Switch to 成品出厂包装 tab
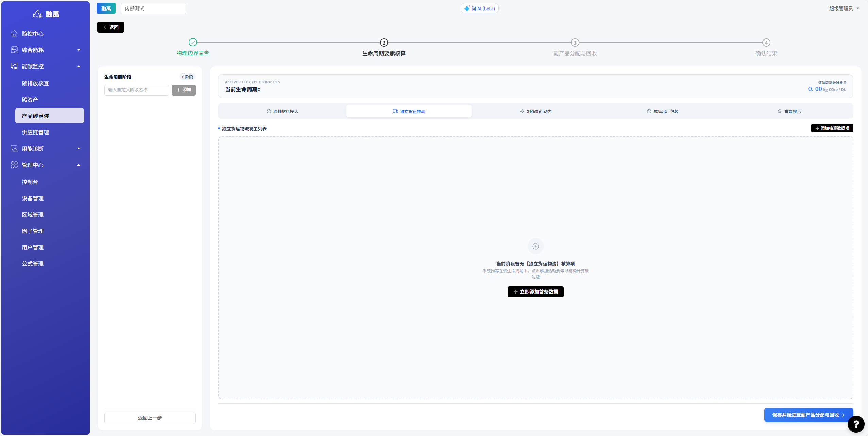This screenshot has height=436, width=868. [x=663, y=111]
